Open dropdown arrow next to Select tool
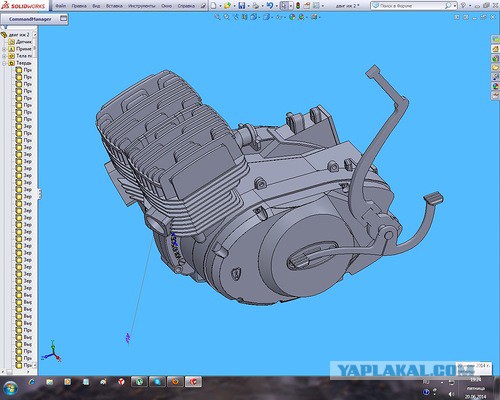The width and height of the screenshot is (500, 400). (291, 6)
